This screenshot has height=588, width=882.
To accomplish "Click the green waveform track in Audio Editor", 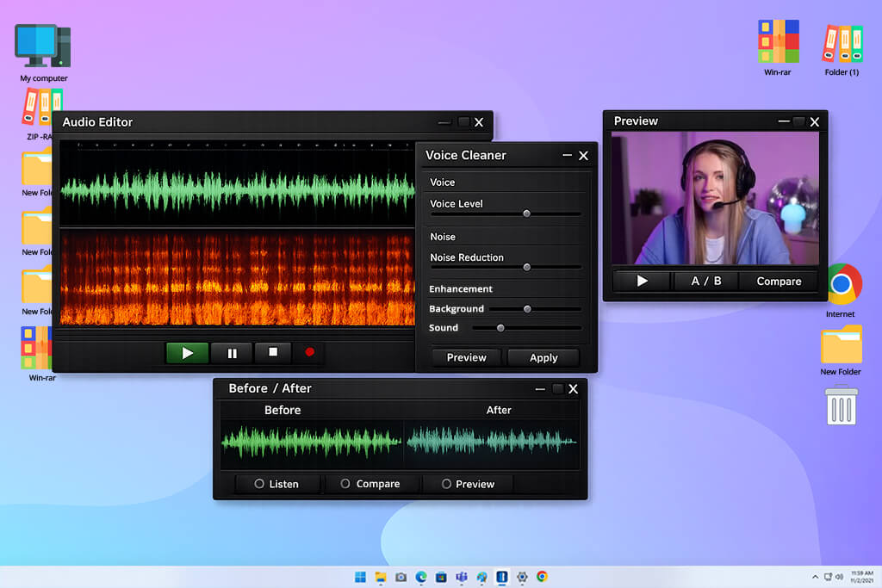I will [238, 190].
